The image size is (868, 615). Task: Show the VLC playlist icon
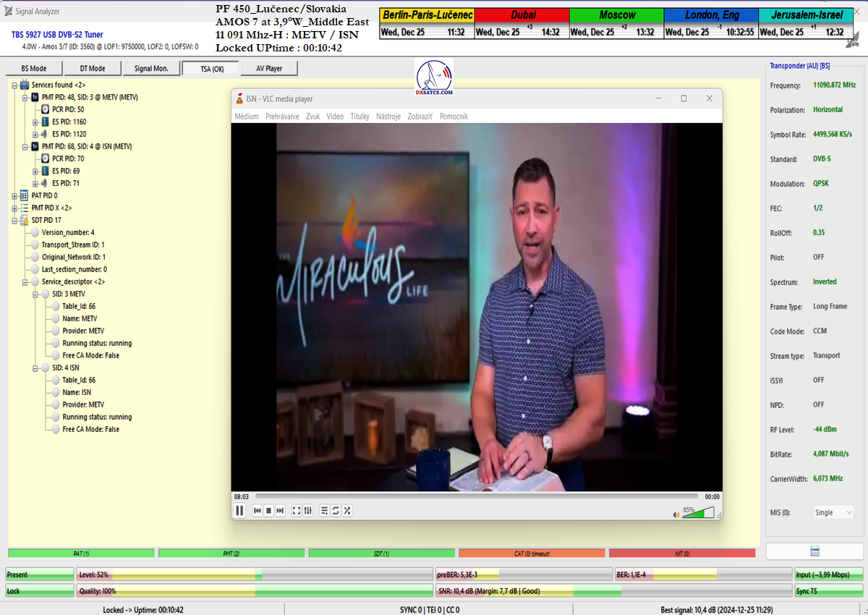[x=324, y=511]
